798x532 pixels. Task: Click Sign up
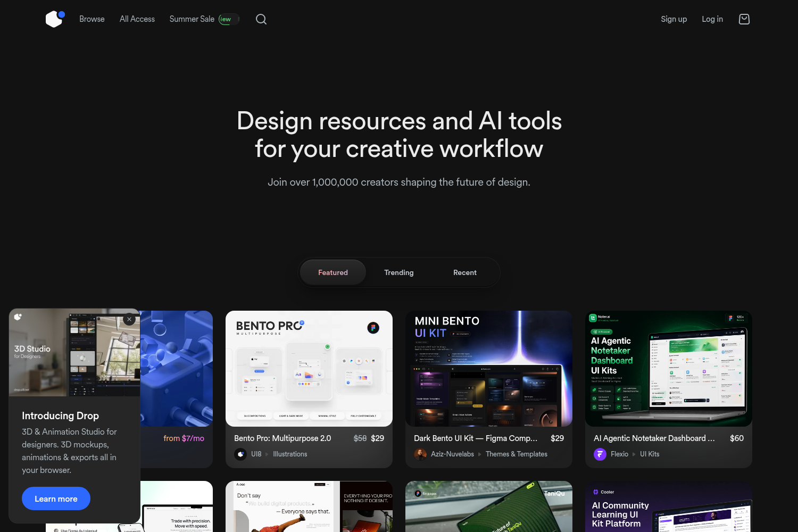[x=674, y=19]
